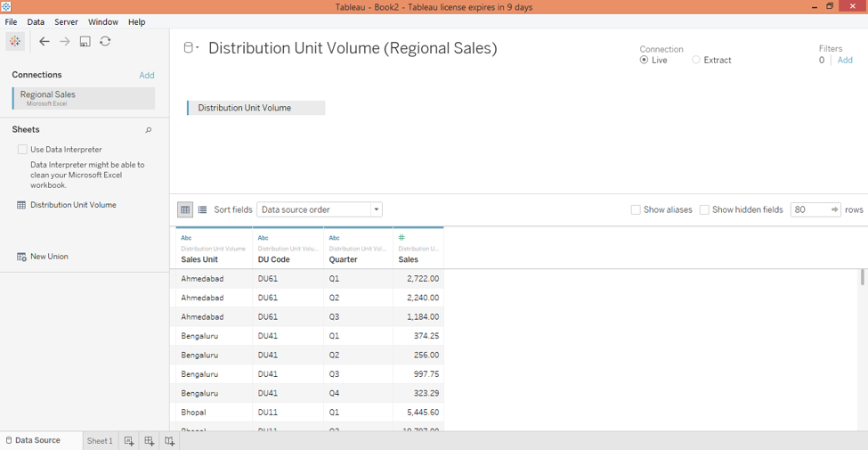The image size is (868, 450).
Task: Open the Server menu
Action: click(66, 21)
